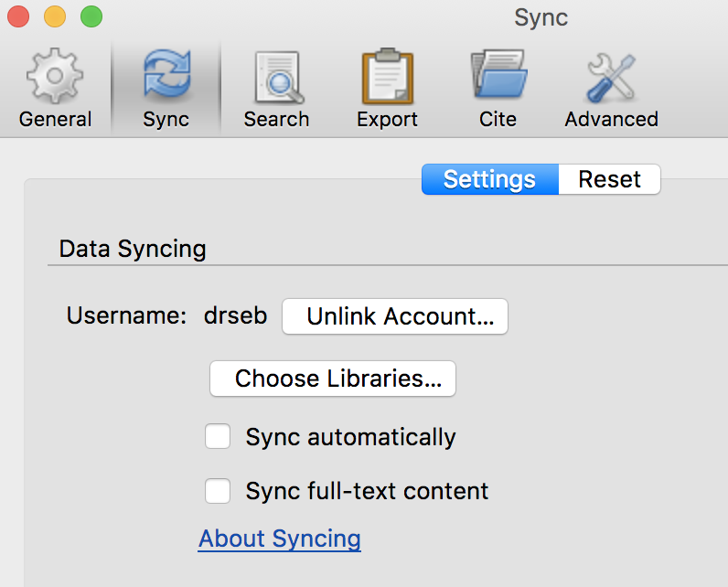The width and height of the screenshot is (728, 587).
Task: Open Search preferences magnifier icon
Action: pos(279,77)
